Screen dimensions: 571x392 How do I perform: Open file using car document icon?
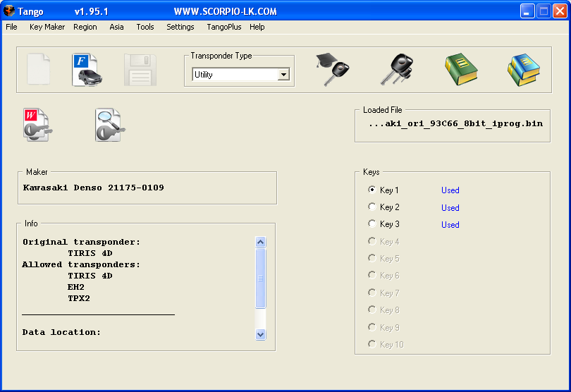click(87, 70)
